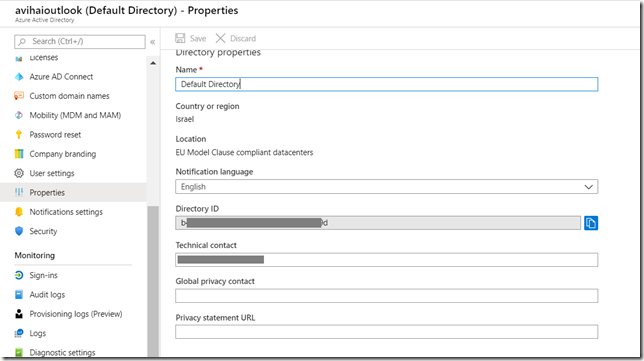644x361 pixels.
Task: Click the Israel country value
Action: (x=184, y=119)
